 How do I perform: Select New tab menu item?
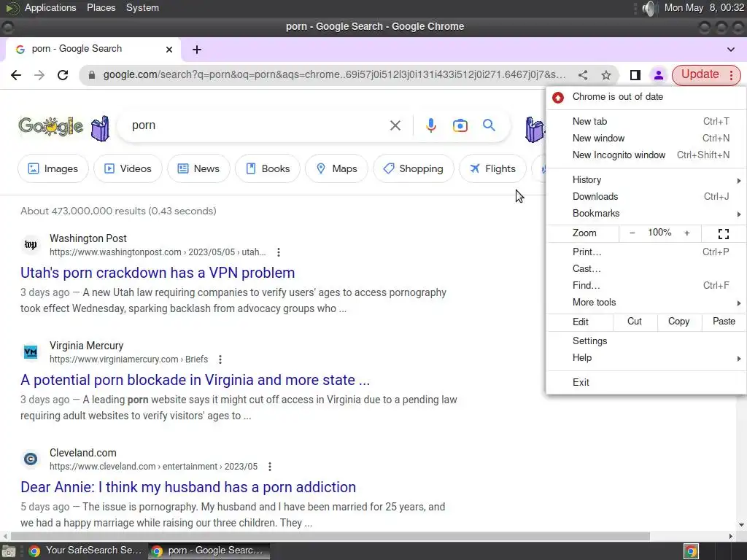(x=646, y=122)
